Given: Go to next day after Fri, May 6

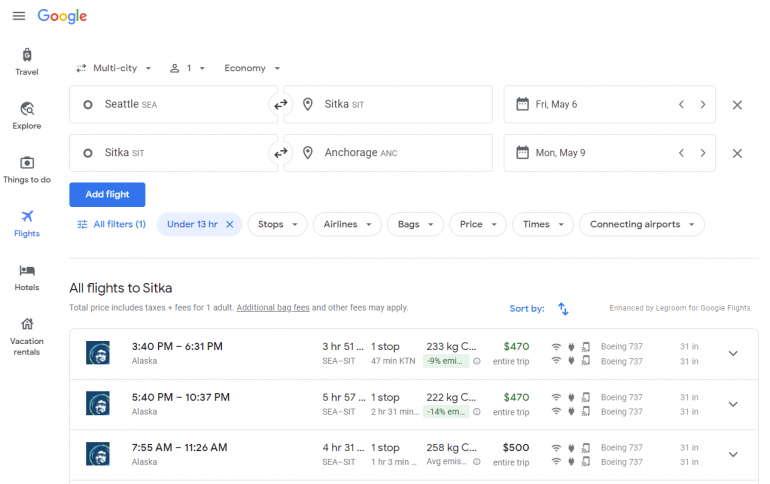Looking at the screenshot, I should (703, 104).
